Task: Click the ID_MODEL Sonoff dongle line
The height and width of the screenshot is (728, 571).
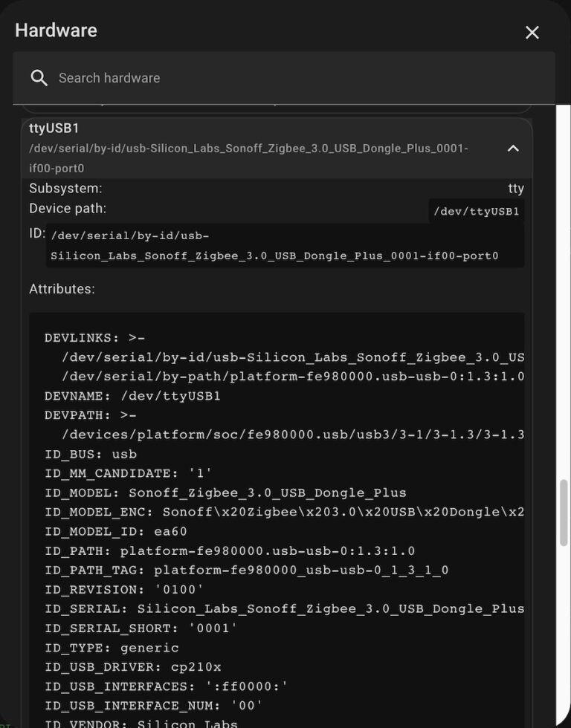Action: coord(225,493)
